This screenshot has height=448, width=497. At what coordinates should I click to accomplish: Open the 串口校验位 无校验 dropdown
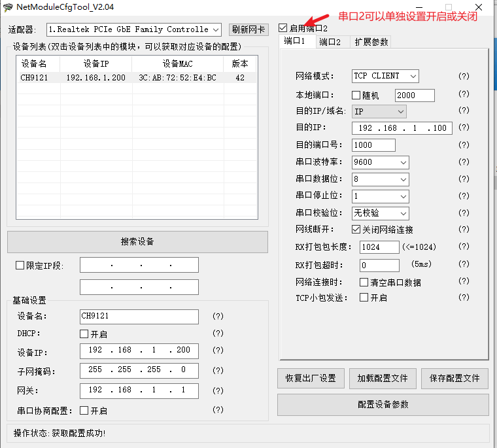click(381, 213)
